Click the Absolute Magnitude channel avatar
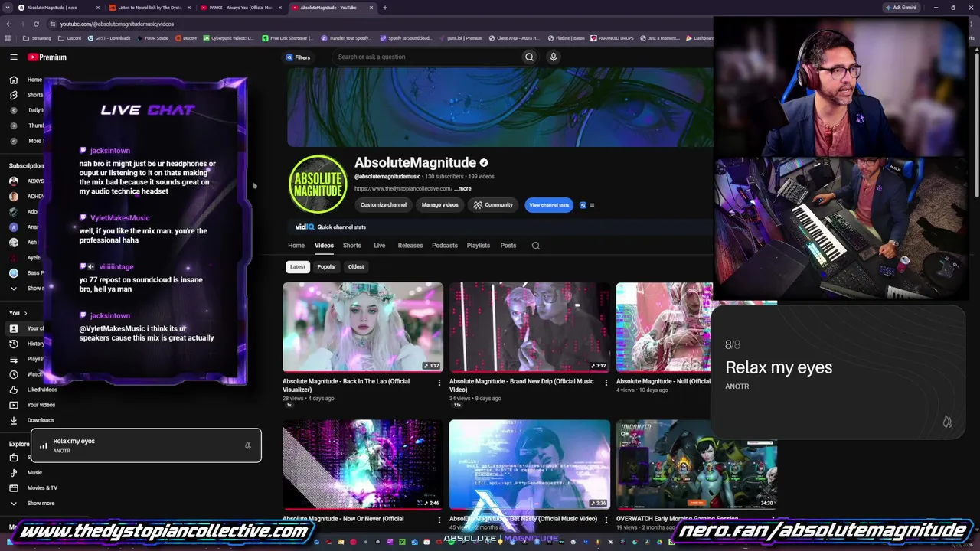Image resolution: width=980 pixels, height=551 pixels. point(318,184)
